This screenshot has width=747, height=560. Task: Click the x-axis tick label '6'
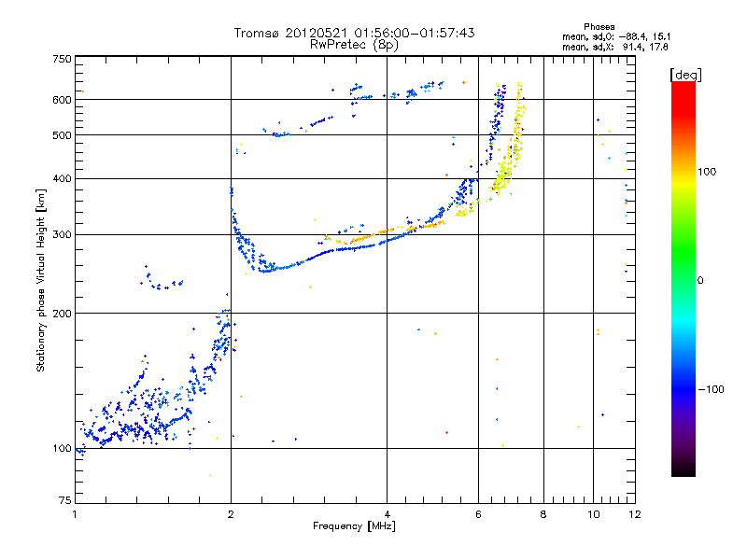click(478, 514)
